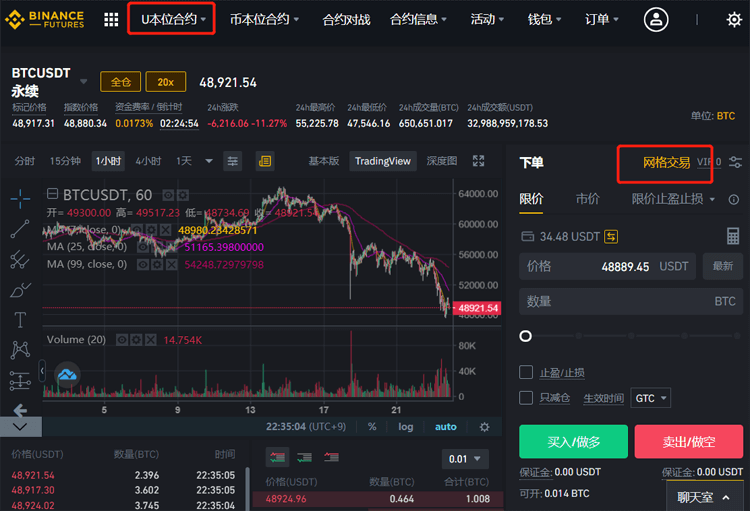
Task: Select the 15分钟 chart interval
Action: pyautogui.click(x=65, y=161)
